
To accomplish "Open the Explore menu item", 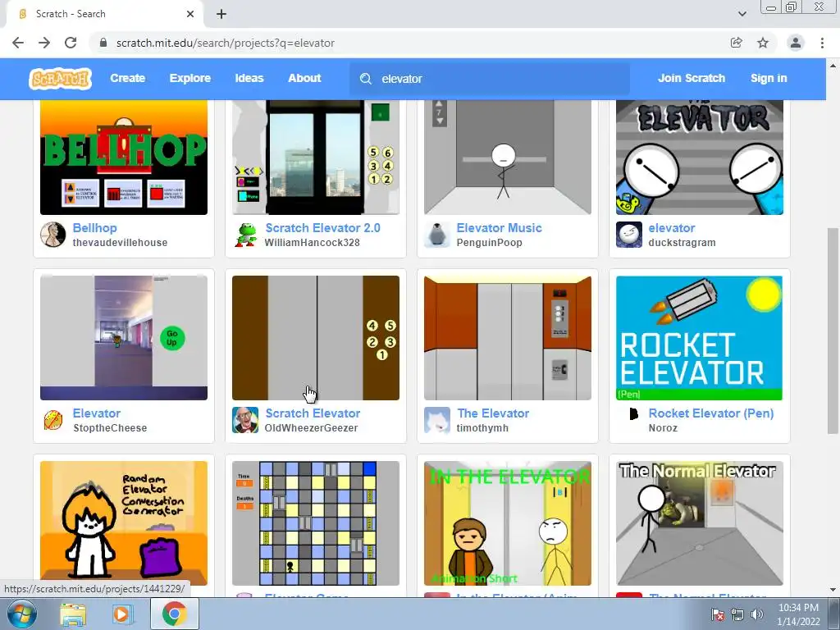I will click(x=190, y=78).
